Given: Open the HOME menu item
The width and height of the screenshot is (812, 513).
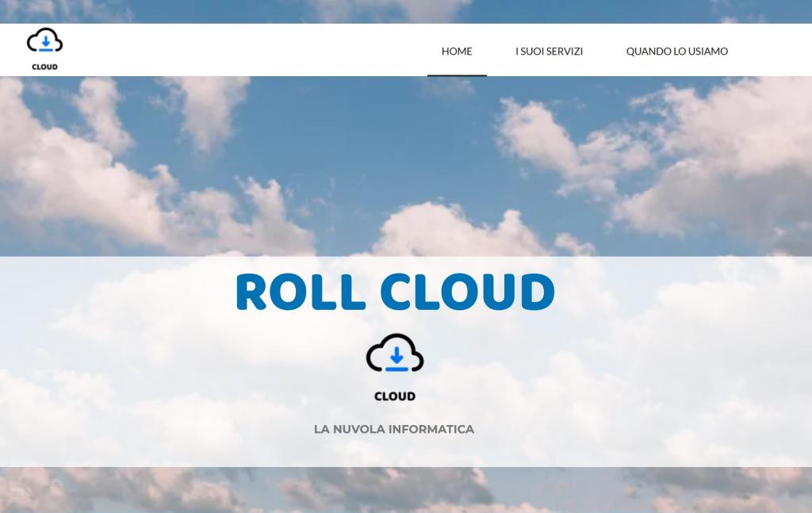Looking at the screenshot, I should [x=457, y=52].
